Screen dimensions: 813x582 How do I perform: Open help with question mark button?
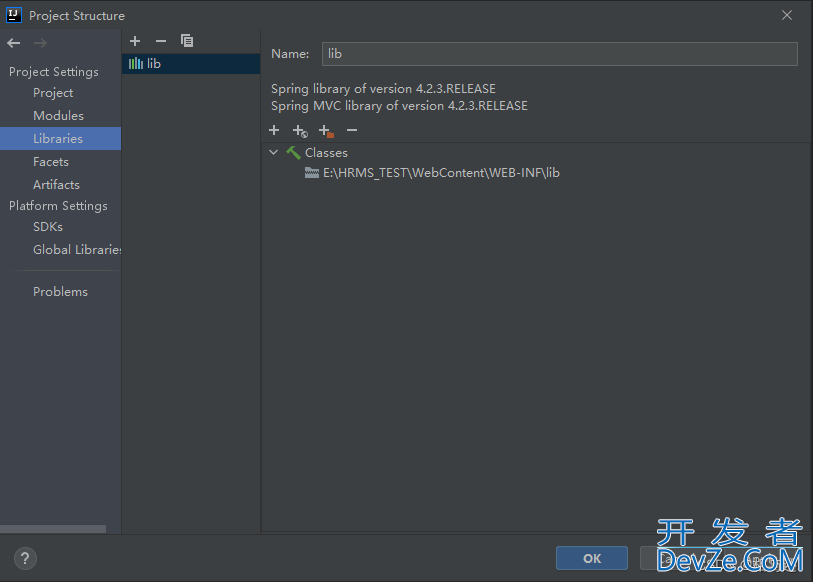[x=25, y=559]
